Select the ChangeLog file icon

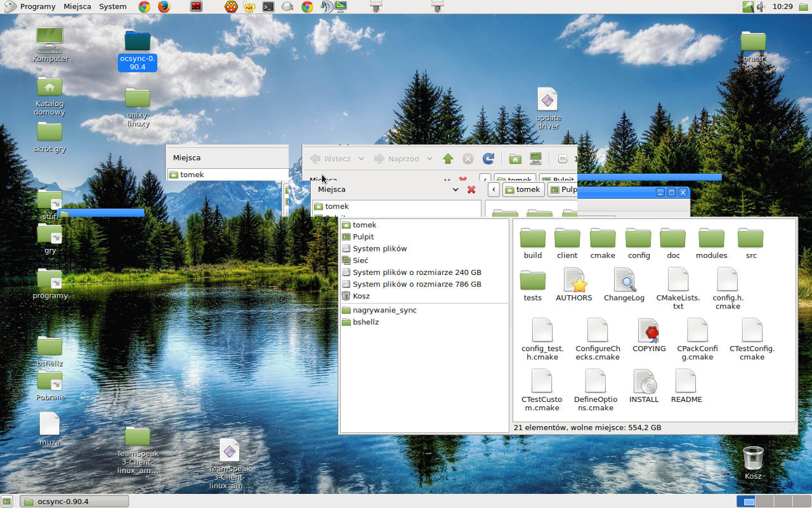pos(624,280)
